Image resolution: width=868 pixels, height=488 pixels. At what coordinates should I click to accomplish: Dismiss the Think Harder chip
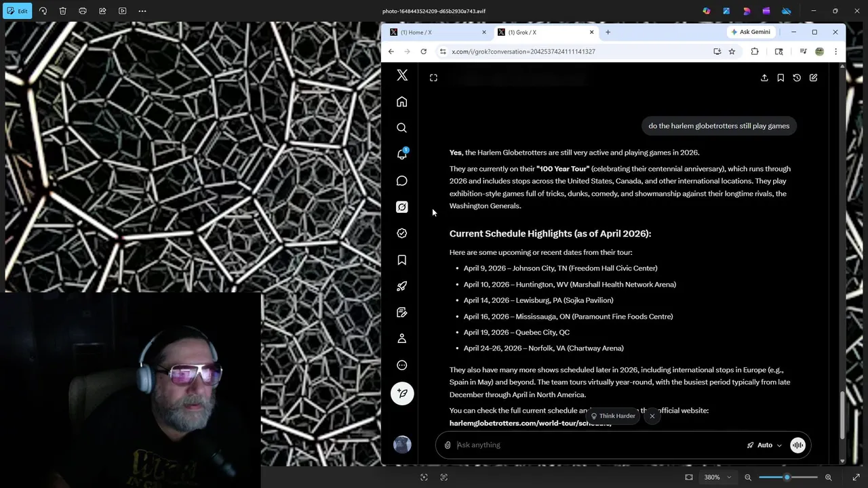coord(652,416)
